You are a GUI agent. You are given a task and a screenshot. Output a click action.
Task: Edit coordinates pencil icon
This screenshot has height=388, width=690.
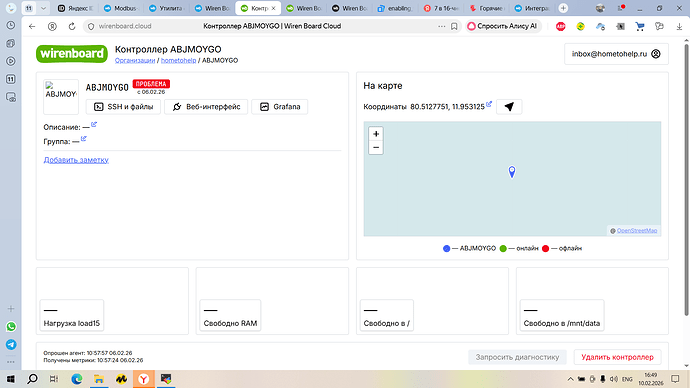[489, 104]
